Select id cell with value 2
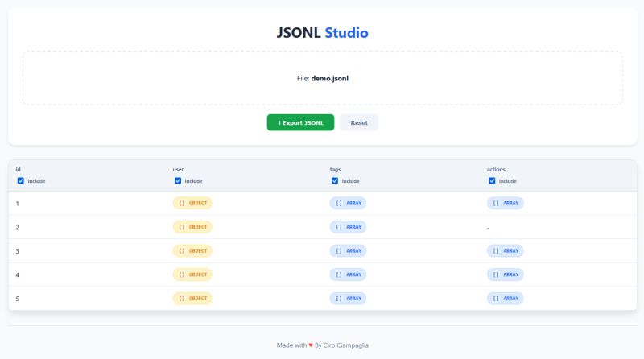 click(17, 227)
